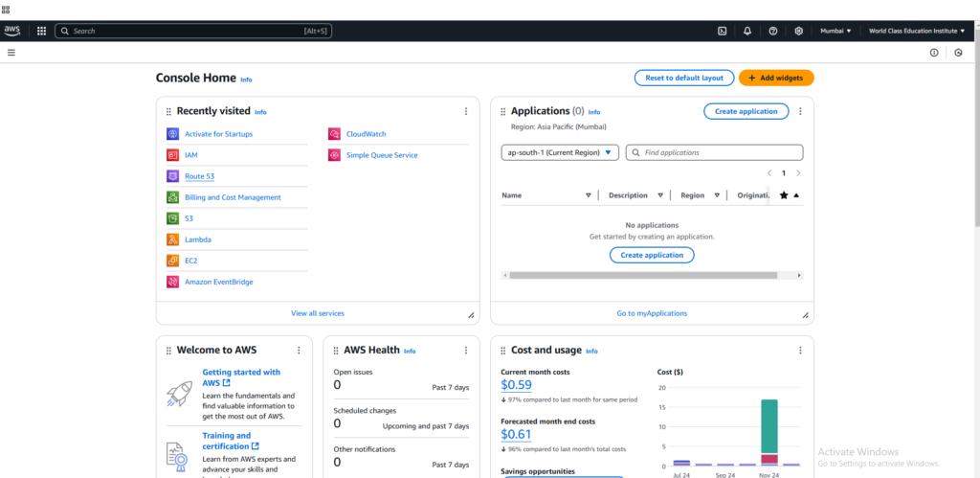Open the notifications bell icon
980x478 pixels.
point(747,31)
